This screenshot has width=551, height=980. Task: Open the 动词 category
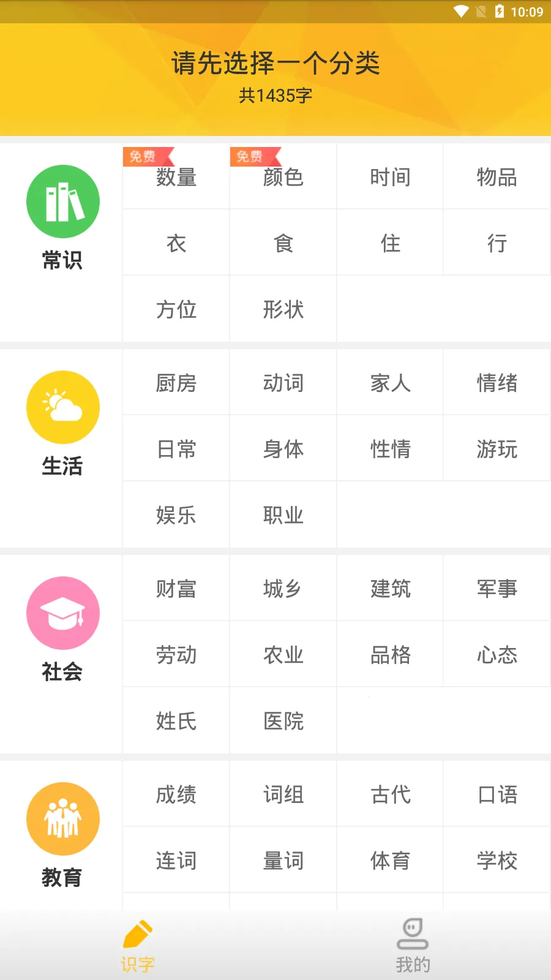(x=283, y=383)
